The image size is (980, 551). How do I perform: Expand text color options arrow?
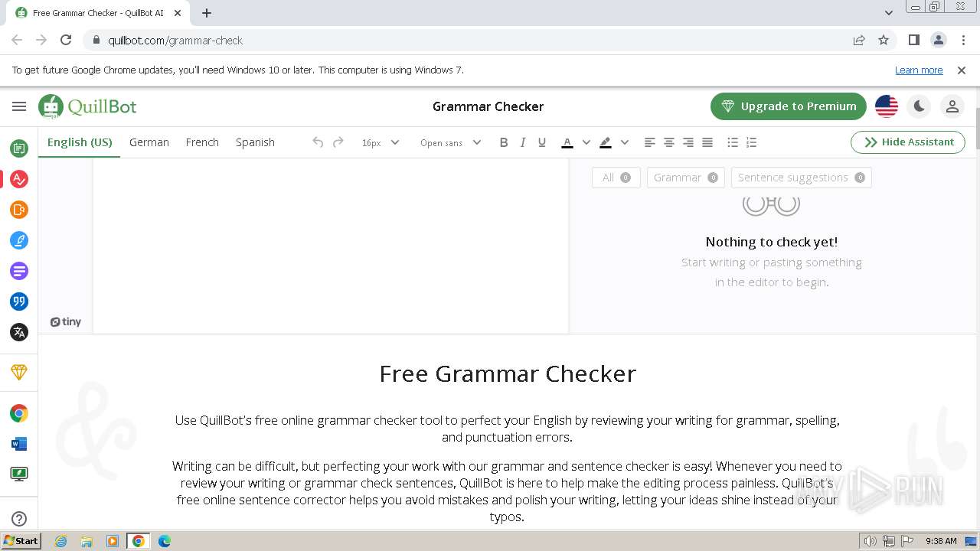click(586, 142)
